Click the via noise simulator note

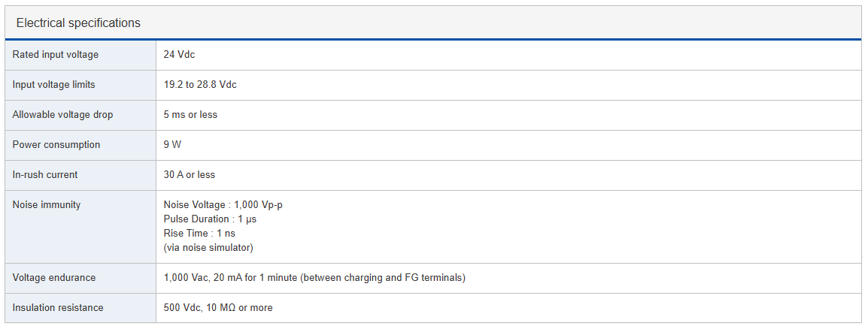[x=208, y=248]
